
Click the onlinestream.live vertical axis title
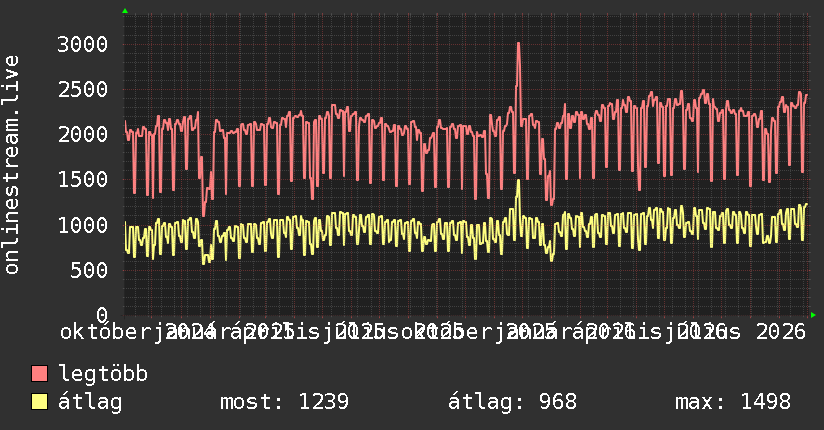tap(11, 165)
